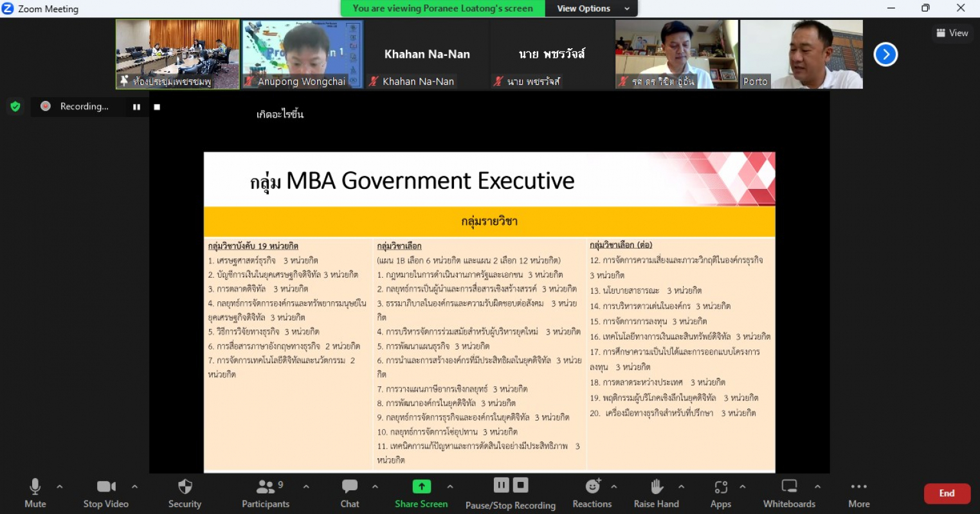Image resolution: width=980 pixels, height=514 pixels.
Task: Click the green Share Screen button
Action: (421, 493)
